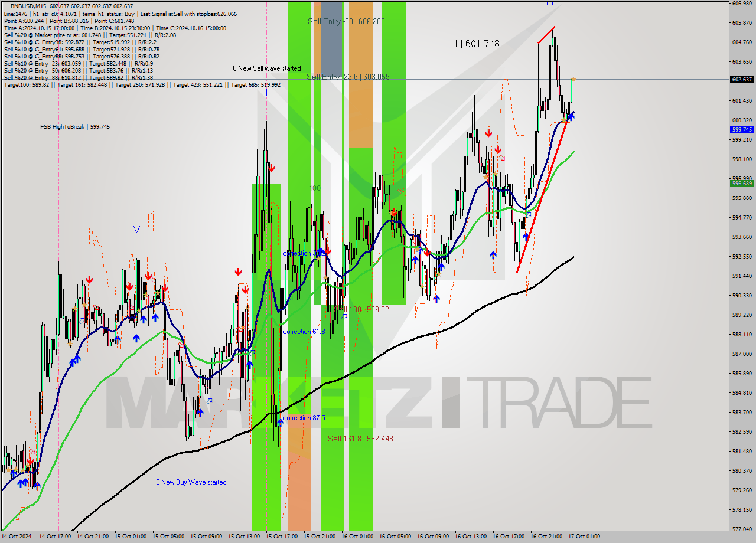Click the '0 New Buy Wave started' annotation
The image size is (756, 543).
pos(191,482)
